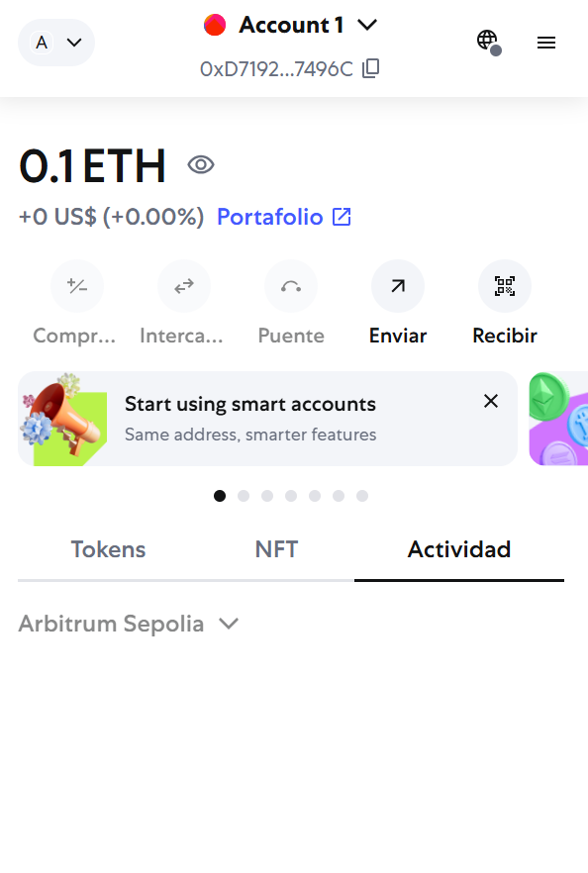This screenshot has height=873, width=588.
Task: Open the avatar 'A' dropdown
Action: pyautogui.click(x=56, y=43)
